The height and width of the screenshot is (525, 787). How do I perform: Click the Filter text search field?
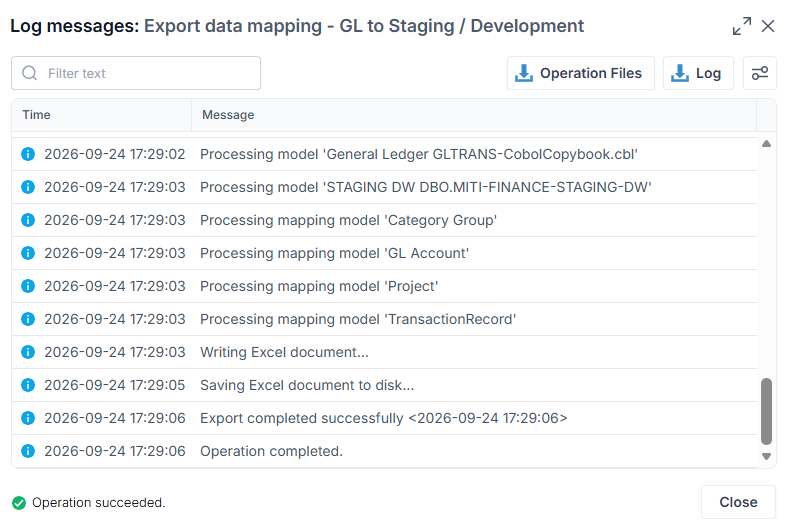(x=136, y=73)
